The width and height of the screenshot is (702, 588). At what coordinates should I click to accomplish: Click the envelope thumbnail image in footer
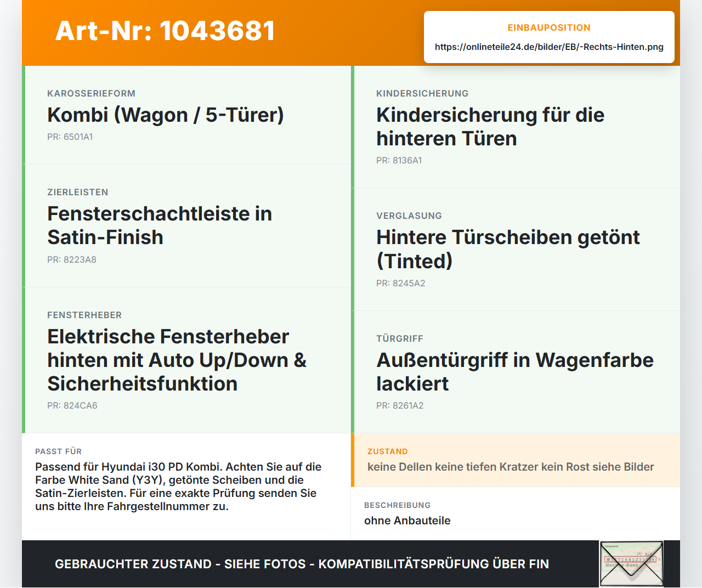[x=631, y=564]
